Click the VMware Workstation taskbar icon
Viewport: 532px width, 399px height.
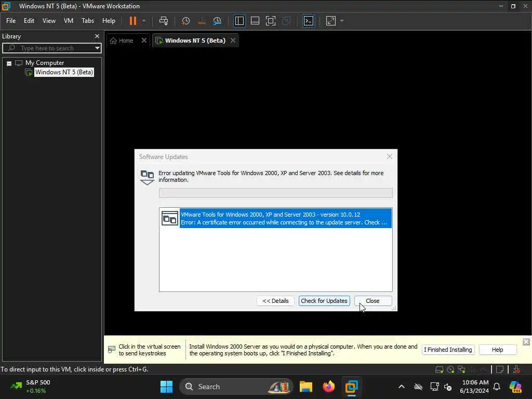click(351, 387)
